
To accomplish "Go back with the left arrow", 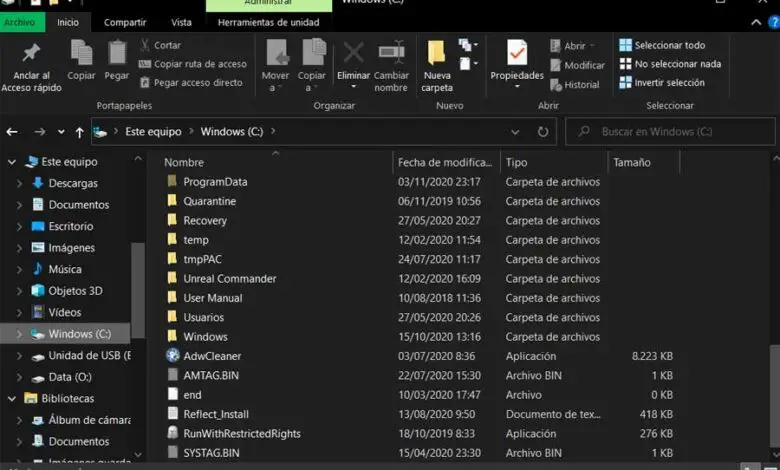I will pos(12,132).
